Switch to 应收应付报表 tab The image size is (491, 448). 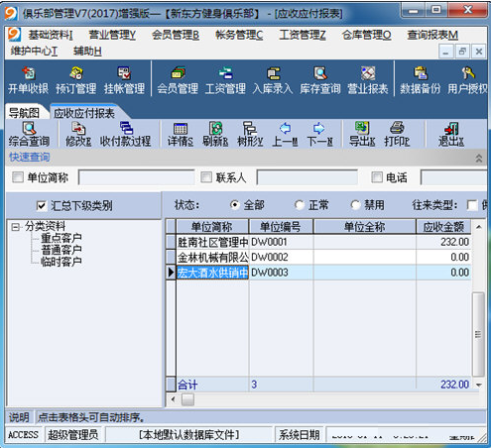coord(84,113)
